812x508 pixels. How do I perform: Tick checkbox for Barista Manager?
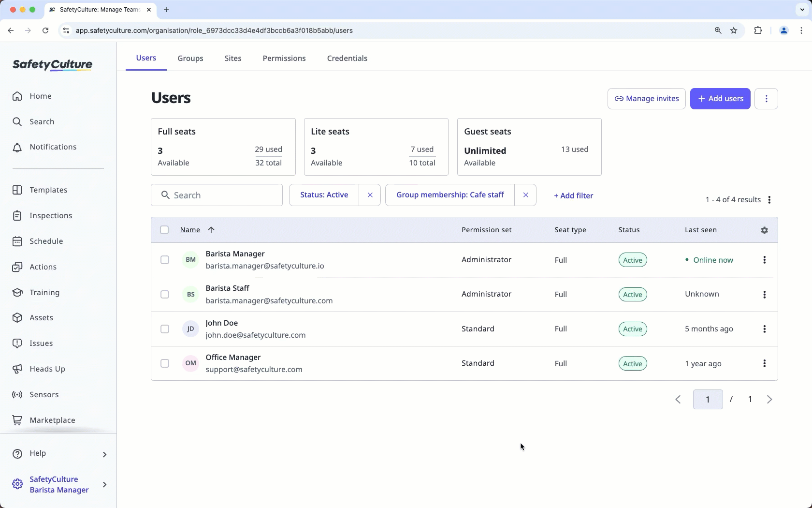point(165,260)
